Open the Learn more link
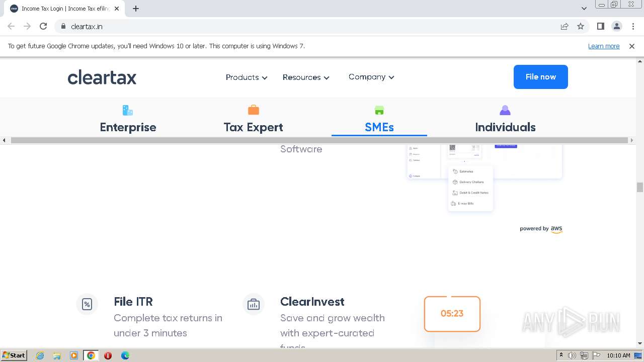This screenshot has height=362, width=644. (x=604, y=46)
